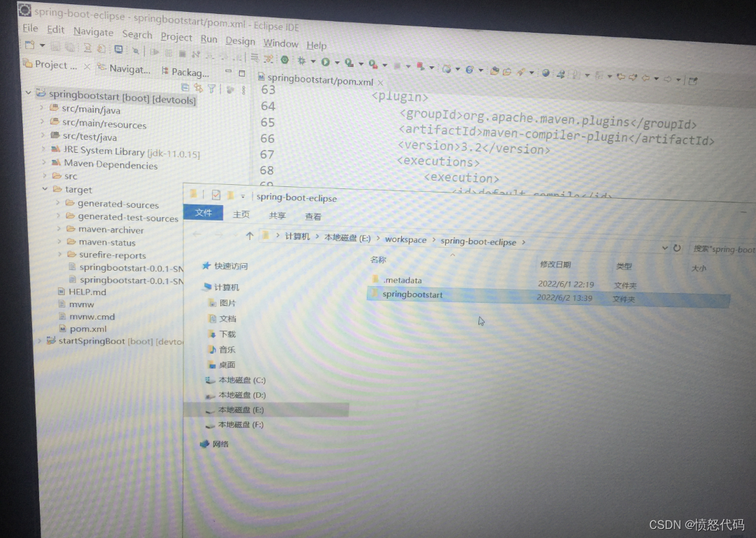
Task: Collapse the springbootstart project node
Action: pos(29,91)
